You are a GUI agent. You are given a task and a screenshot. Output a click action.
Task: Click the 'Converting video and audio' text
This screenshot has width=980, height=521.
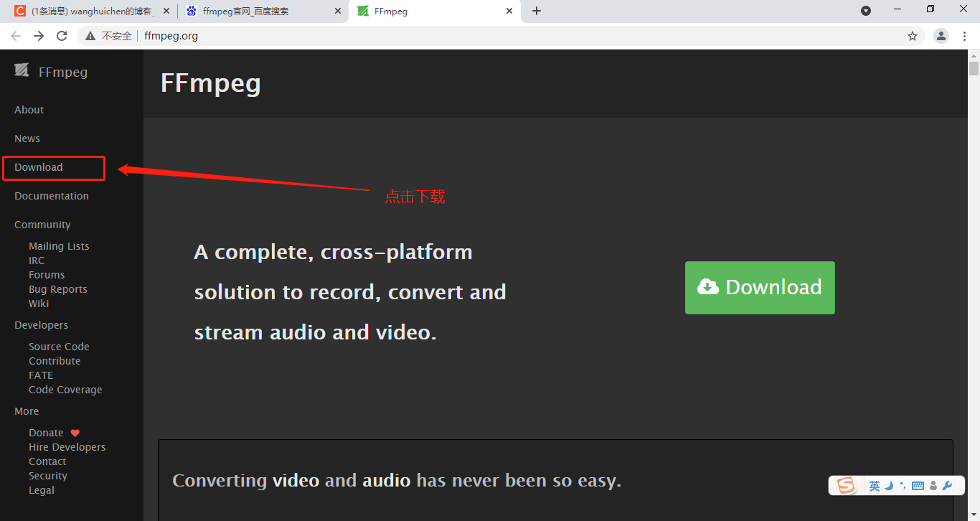click(397, 481)
